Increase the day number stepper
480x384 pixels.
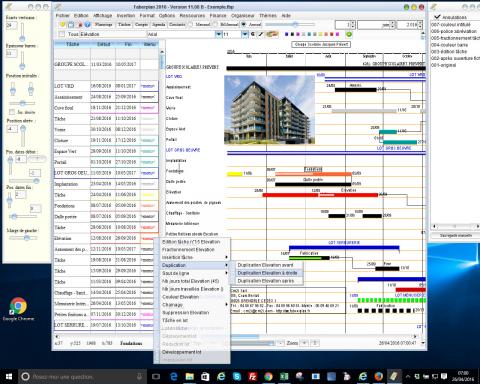(353, 23)
